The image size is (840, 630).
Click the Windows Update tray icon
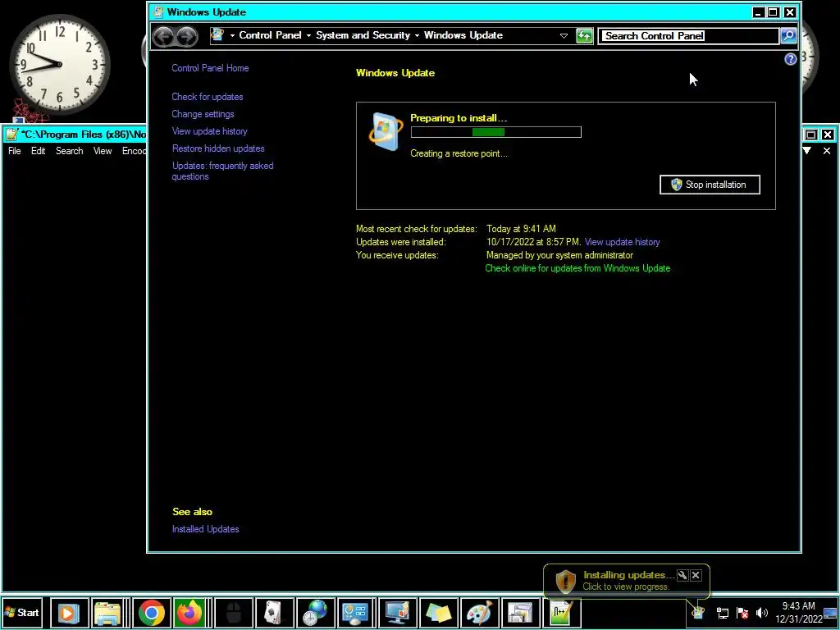pyautogui.click(x=698, y=612)
